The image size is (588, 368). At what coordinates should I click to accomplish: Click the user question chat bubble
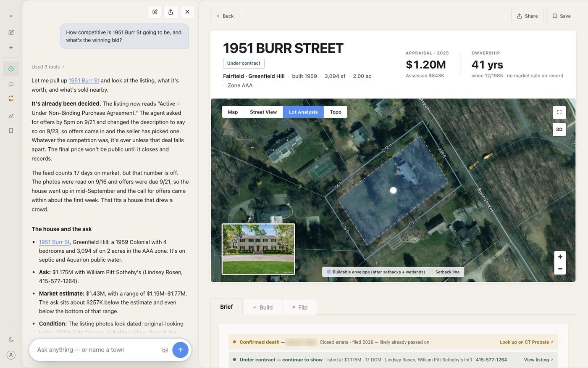(x=124, y=36)
